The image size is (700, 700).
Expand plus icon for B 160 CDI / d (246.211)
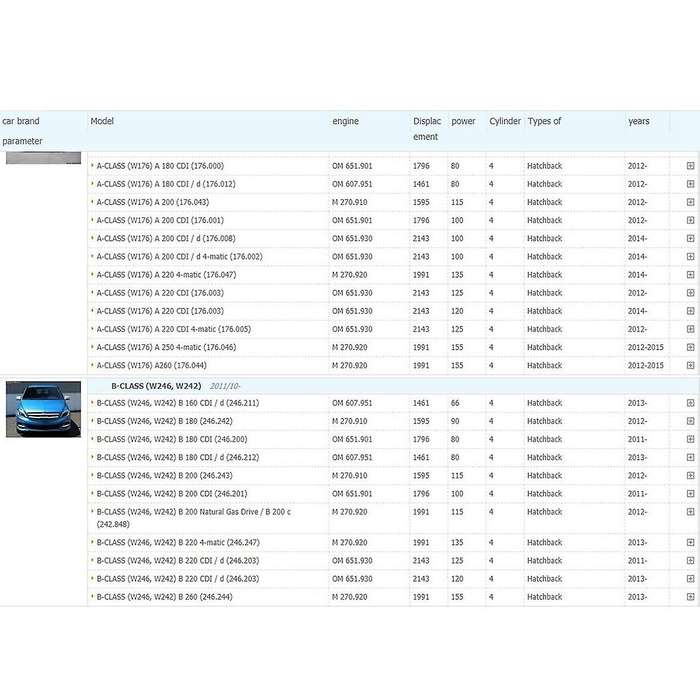click(690, 403)
